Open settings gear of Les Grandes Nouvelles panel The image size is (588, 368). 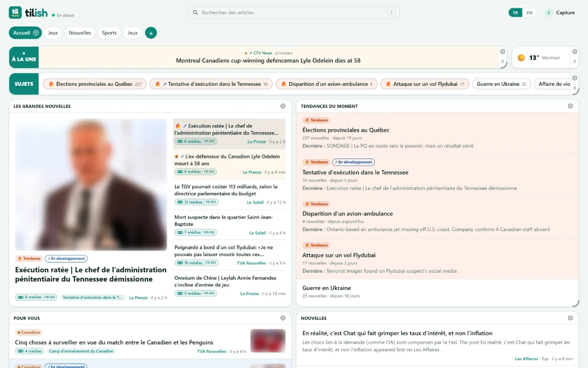point(283,106)
